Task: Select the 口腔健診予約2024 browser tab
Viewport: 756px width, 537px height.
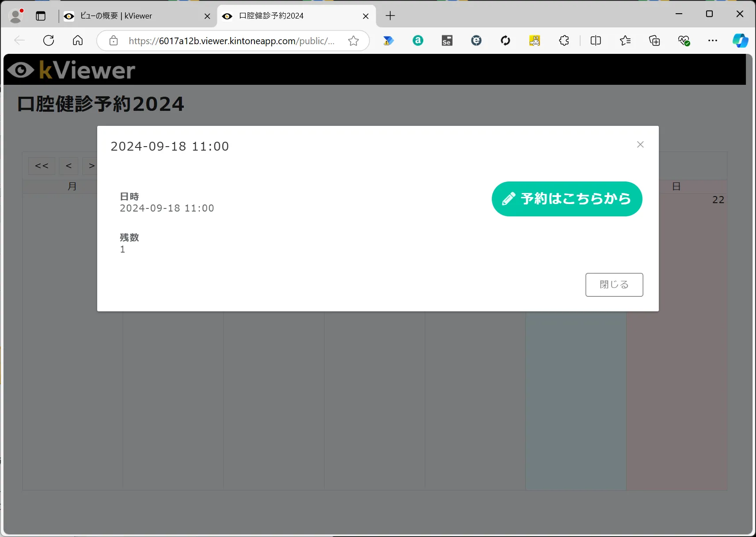Action: click(x=292, y=16)
